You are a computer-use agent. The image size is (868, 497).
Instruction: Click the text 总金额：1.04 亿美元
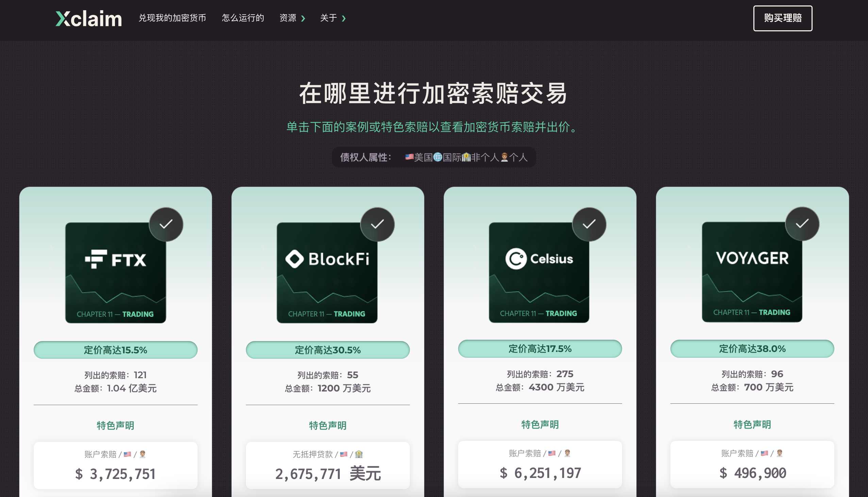point(116,388)
